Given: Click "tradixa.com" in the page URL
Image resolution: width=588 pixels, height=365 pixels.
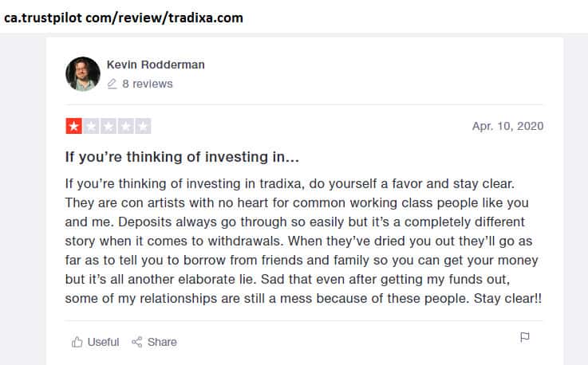Looking at the screenshot, I should click(206, 17).
